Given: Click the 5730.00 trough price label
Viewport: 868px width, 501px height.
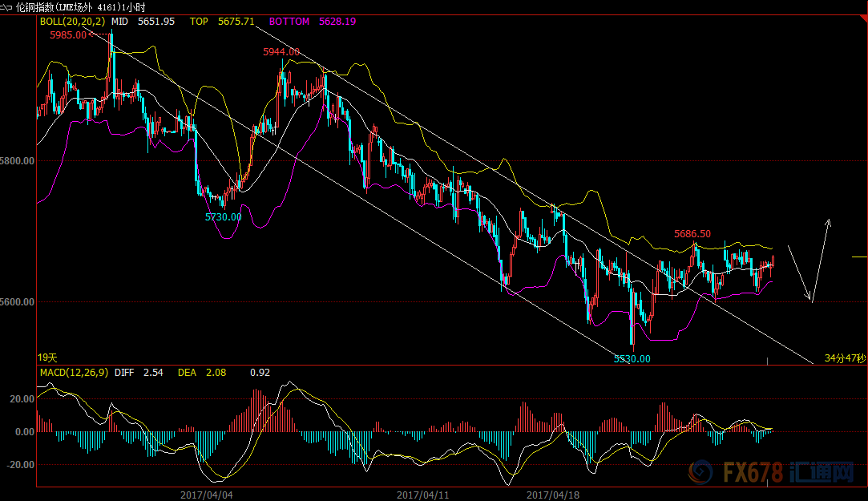Looking at the screenshot, I should [223, 217].
